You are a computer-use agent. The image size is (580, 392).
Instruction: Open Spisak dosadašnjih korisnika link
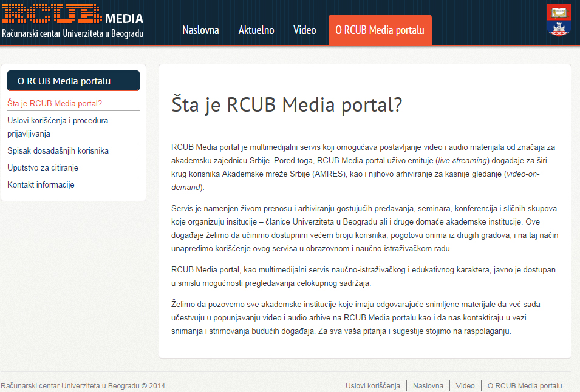(x=58, y=150)
